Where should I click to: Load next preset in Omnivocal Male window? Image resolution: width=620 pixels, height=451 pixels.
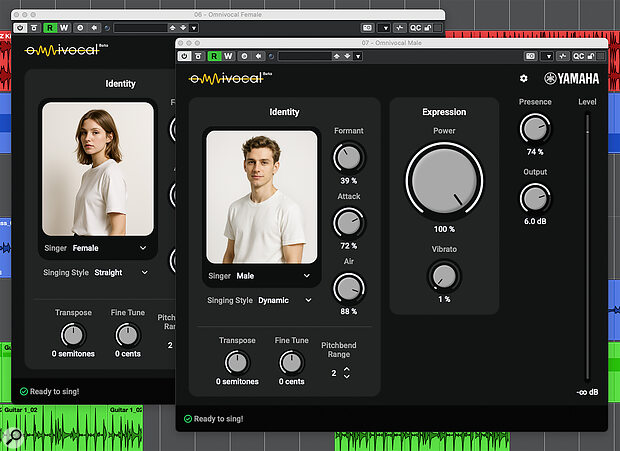point(347,56)
